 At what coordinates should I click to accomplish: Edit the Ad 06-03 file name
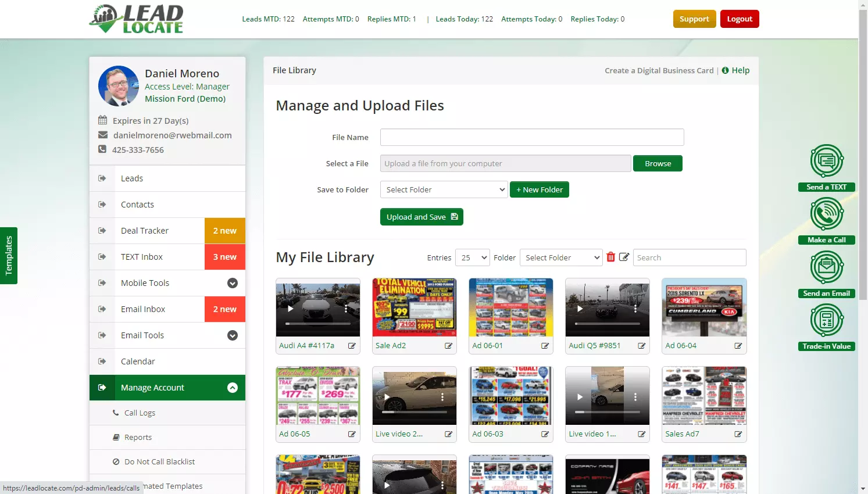[545, 434]
